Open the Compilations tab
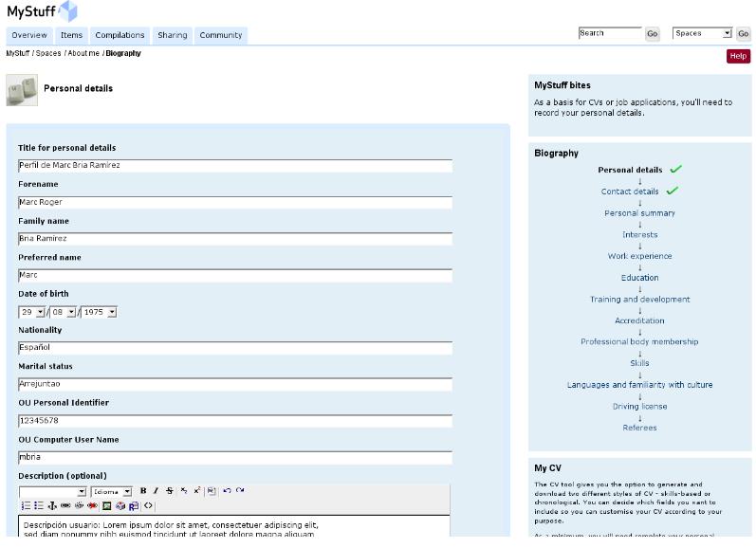This screenshot has height=548, width=756. (120, 35)
